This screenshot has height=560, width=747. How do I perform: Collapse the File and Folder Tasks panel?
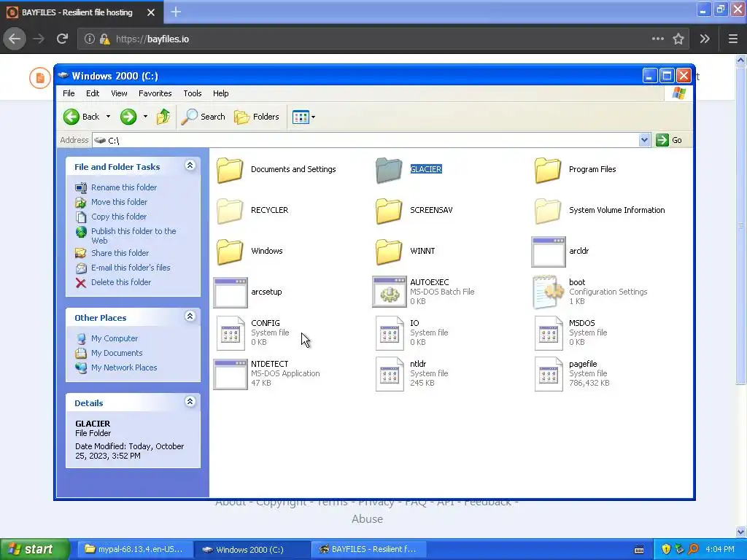click(190, 166)
